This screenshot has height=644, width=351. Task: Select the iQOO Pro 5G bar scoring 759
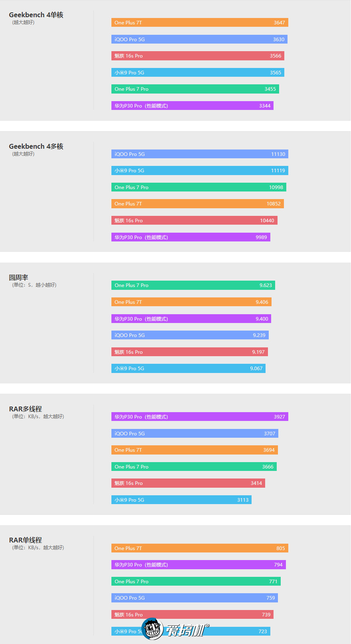[x=194, y=598]
